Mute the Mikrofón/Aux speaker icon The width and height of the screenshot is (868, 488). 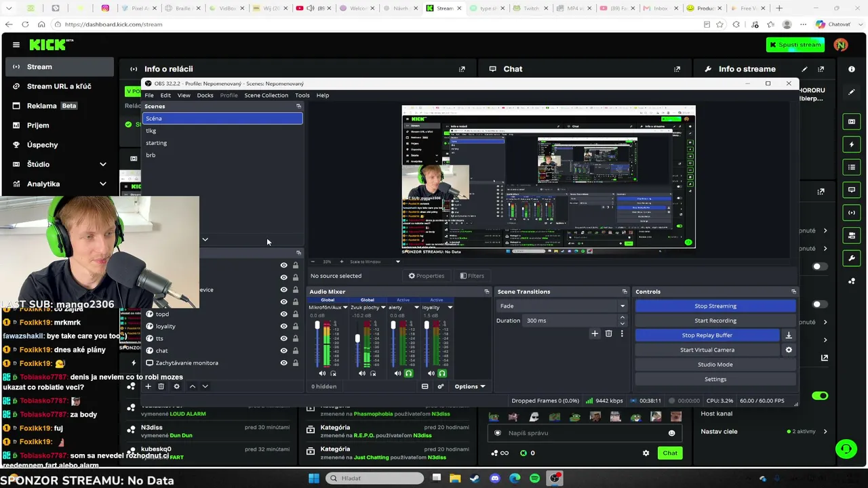[322, 373]
